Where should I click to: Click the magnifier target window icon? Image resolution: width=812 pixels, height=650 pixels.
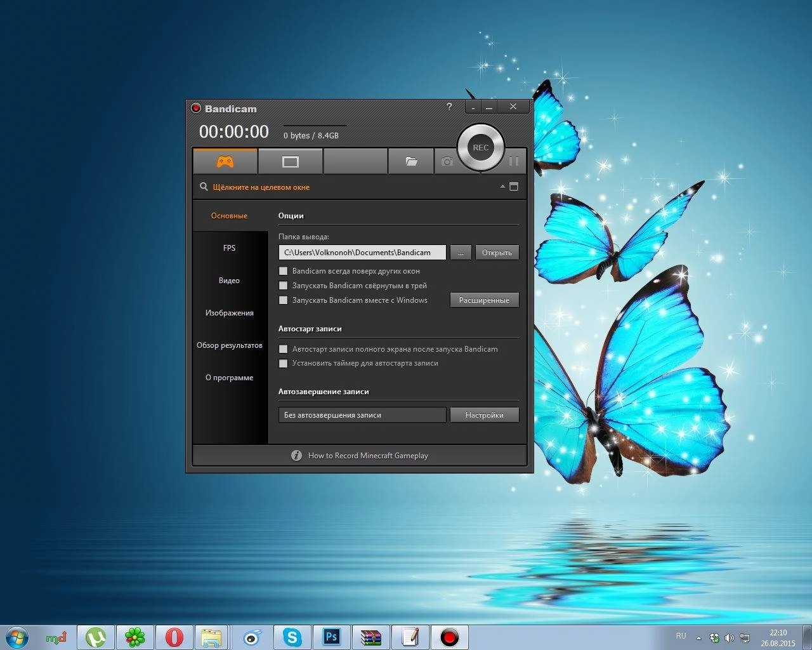pyautogui.click(x=204, y=187)
